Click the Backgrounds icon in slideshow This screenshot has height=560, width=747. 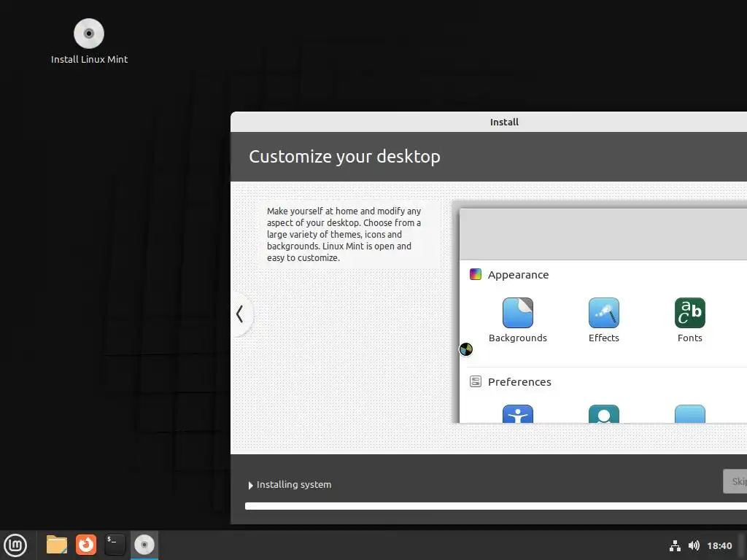coord(518,313)
